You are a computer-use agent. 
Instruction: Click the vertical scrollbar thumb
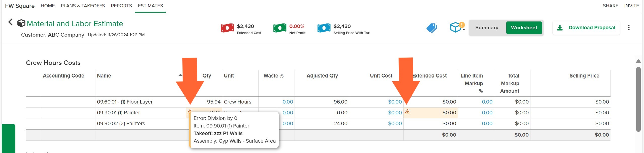click(638, 99)
